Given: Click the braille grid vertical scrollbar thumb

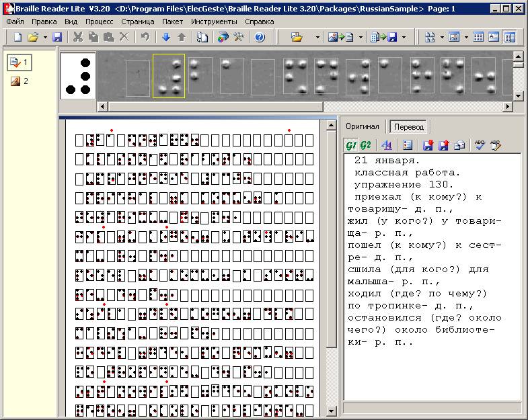Looking at the screenshot, I should pos(332,239).
